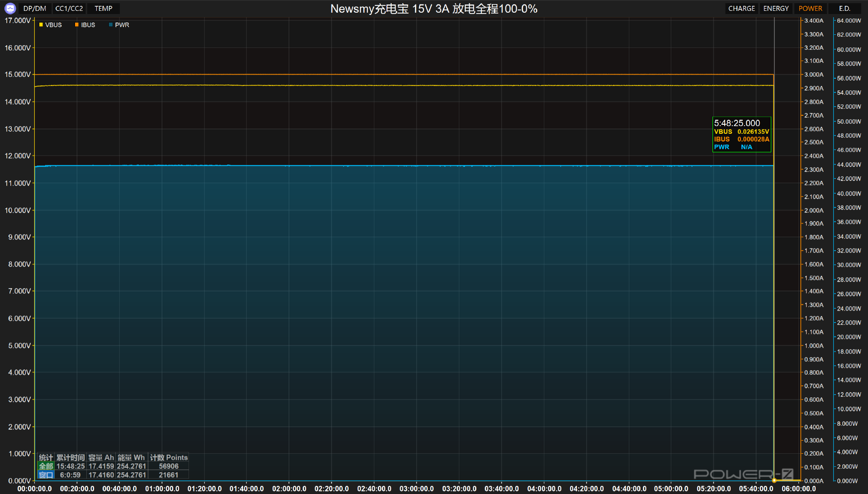The width and height of the screenshot is (868, 494).
Task: Open the CC1/CC2 tab
Action: [x=69, y=8]
